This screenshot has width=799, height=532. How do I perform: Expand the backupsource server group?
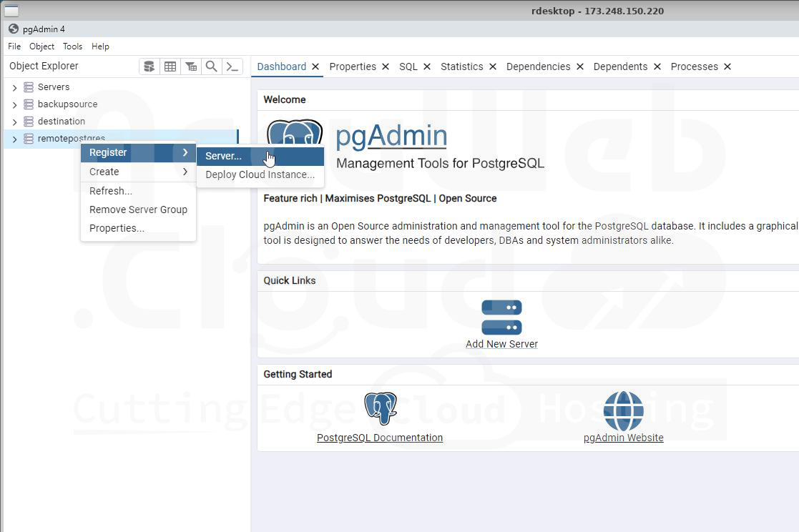tap(14, 104)
